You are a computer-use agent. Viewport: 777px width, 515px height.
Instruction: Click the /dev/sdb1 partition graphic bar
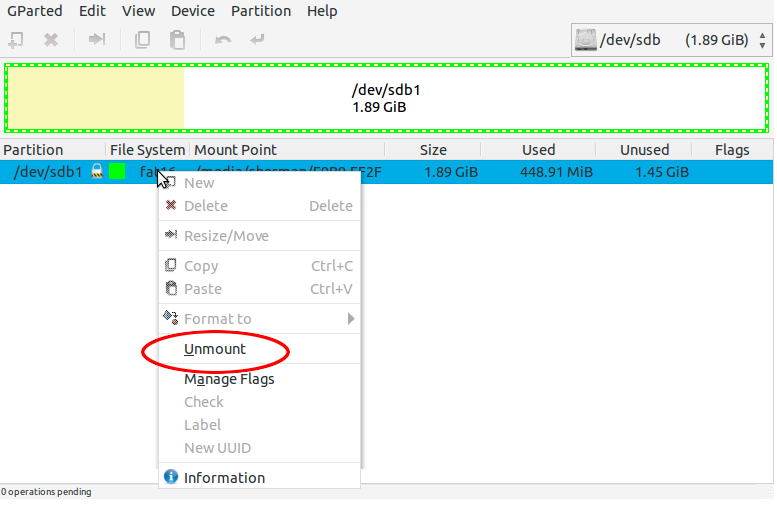tap(387, 98)
